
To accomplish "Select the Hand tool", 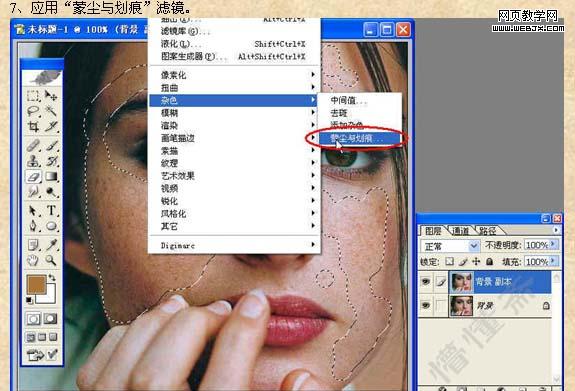I will pyautogui.click(x=33, y=260).
